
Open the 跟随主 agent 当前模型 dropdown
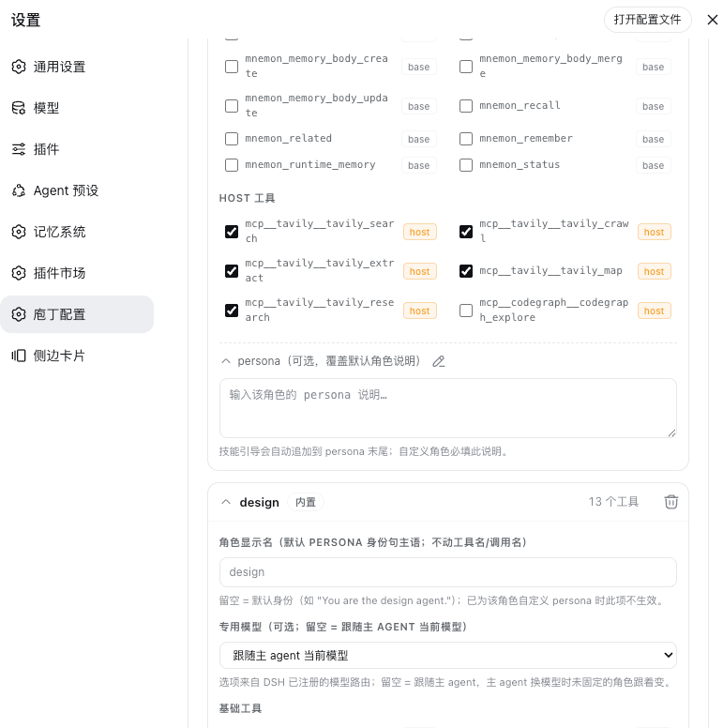click(448, 655)
